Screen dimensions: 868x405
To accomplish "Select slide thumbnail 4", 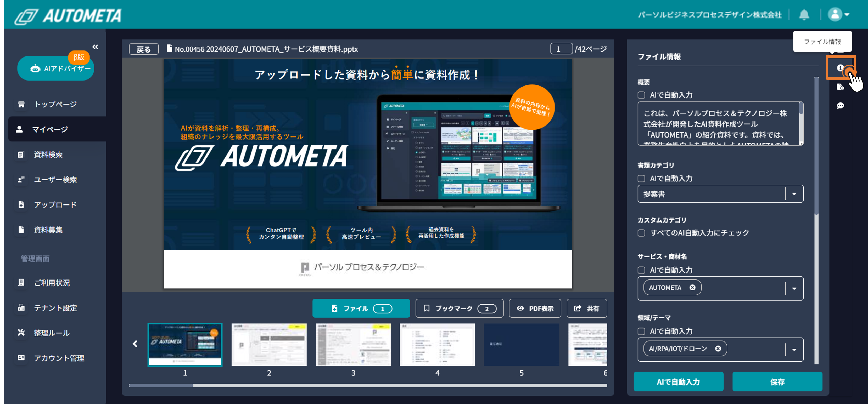I will click(x=437, y=345).
